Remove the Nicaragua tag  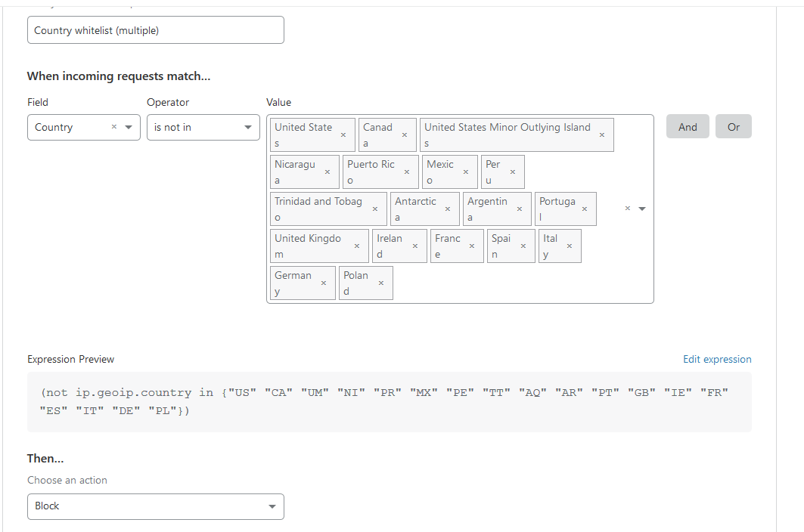[327, 172]
